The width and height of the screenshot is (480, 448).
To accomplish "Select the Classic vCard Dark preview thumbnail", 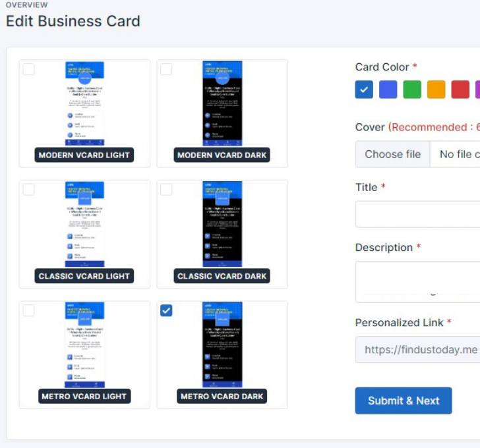I will (222, 225).
